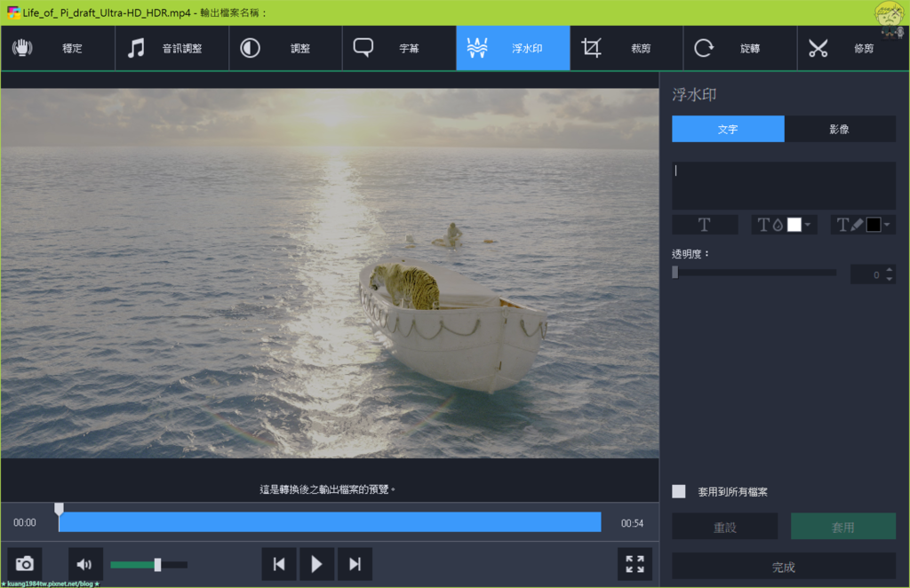
Task: Click the 00:00 start time label
Action: 24,522
